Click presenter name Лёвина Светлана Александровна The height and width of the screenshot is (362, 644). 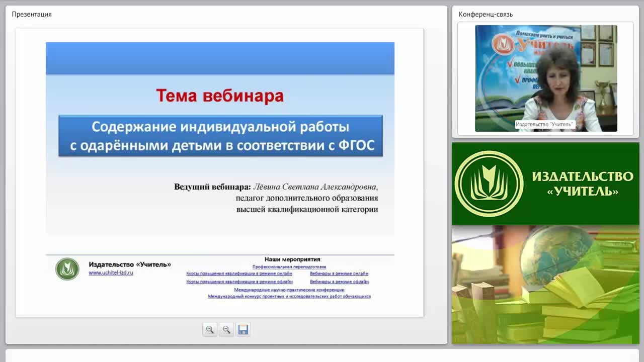(x=315, y=187)
